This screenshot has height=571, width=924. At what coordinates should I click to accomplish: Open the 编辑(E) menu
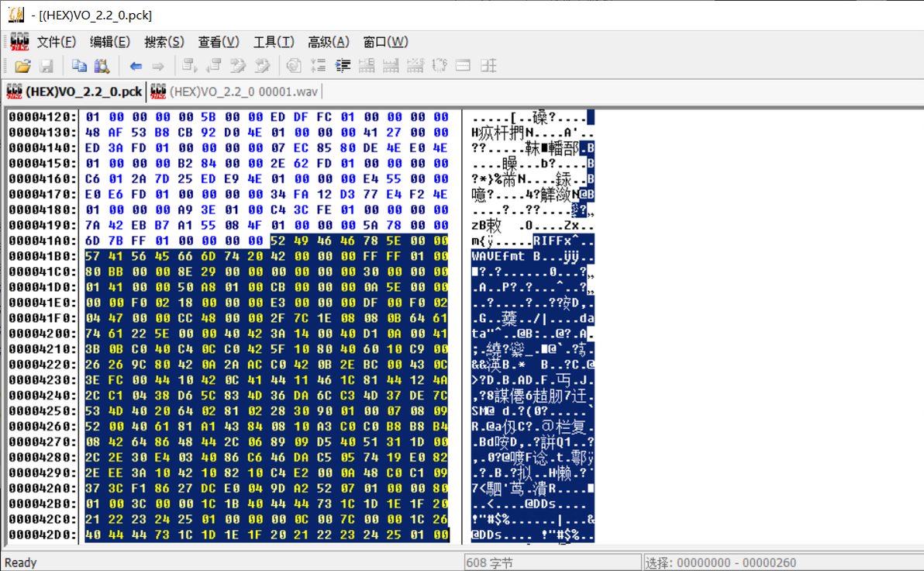tap(110, 42)
